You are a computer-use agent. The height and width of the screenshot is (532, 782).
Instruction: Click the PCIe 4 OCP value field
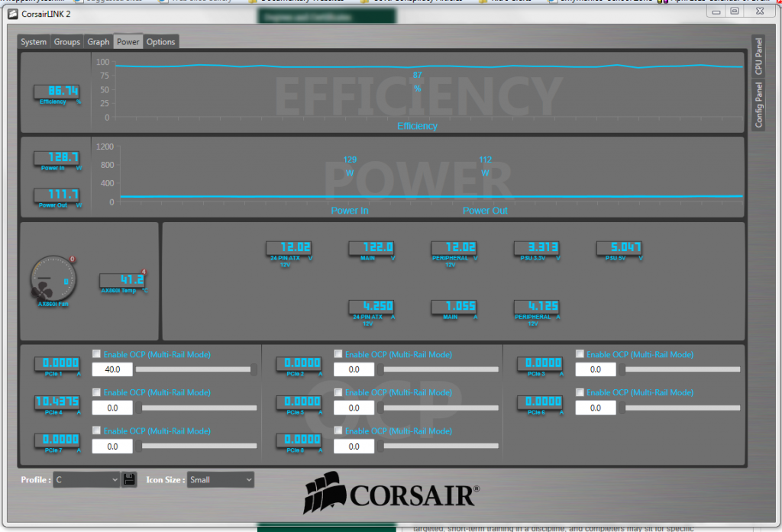(113, 408)
